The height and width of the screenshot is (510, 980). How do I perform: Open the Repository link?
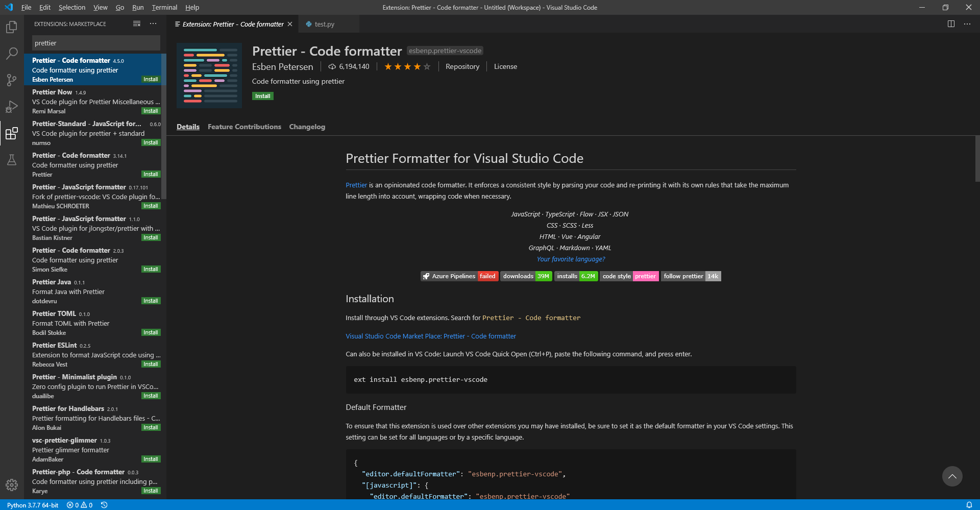click(462, 67)
